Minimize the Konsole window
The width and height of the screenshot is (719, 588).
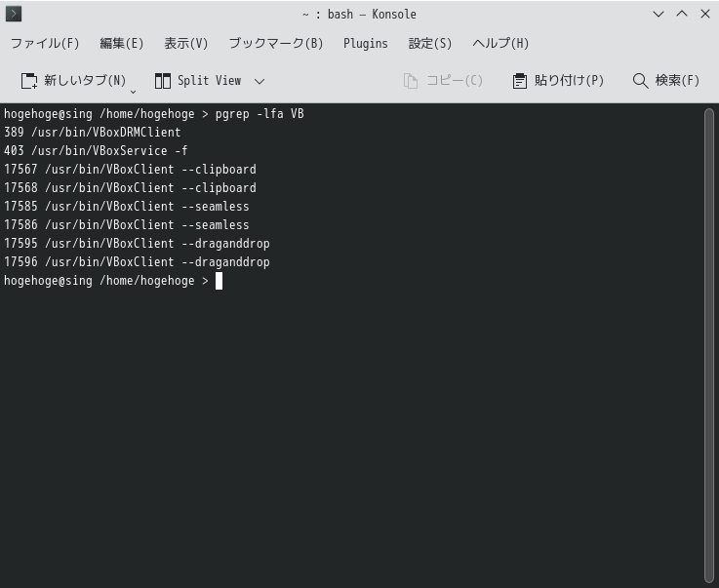[x=659, y=14]
